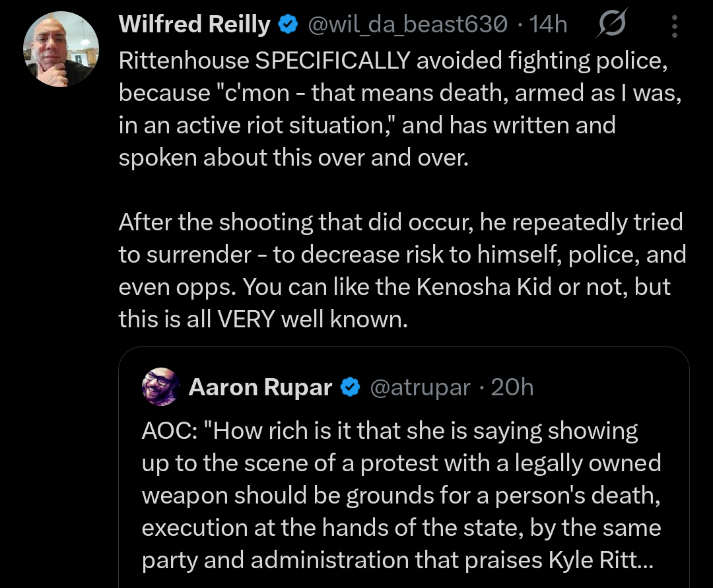The height and width of the screenshot is (588, 713).
Task: Open the three-dot more options menu
Action: 675,26
